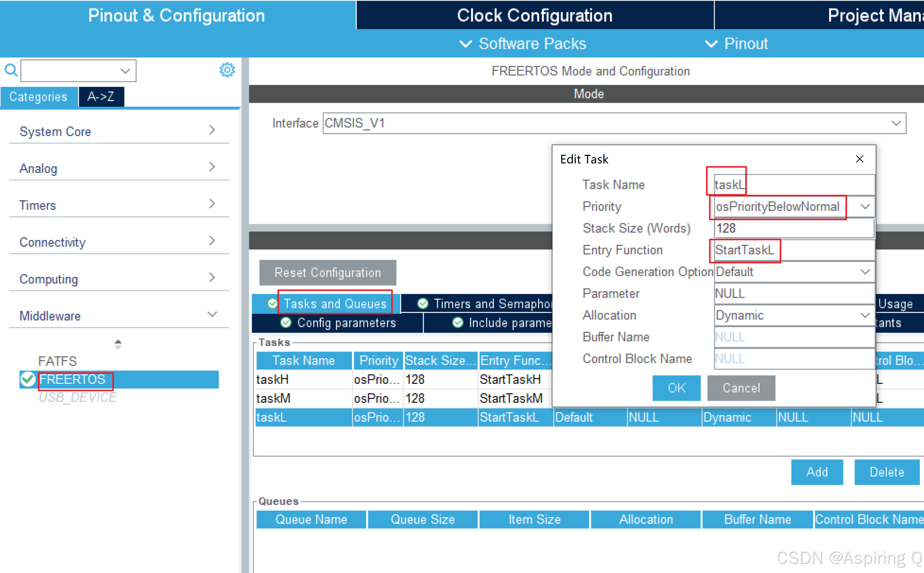
Task: Open the Interface CMSIS_V1 dropdown
Action: [x=896, y=123]
